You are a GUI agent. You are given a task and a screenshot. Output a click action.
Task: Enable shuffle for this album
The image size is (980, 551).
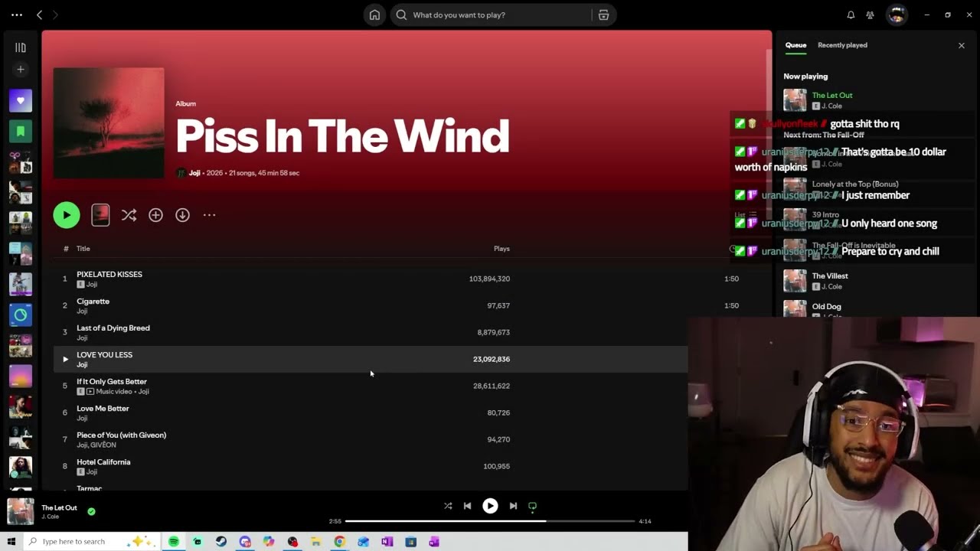point(129,216)
